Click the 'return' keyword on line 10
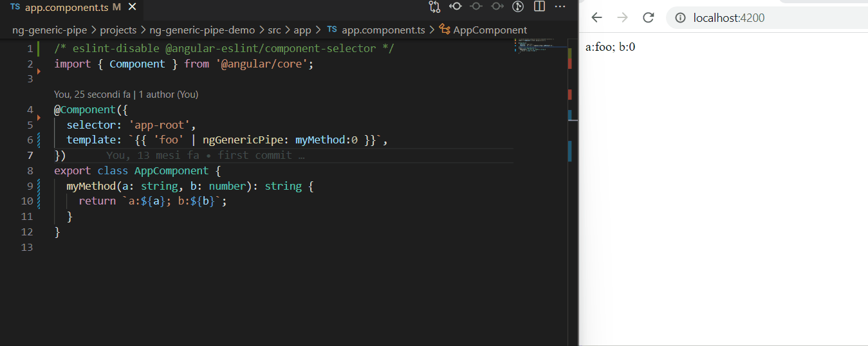The height and width of the screenshot is (346, 868). 97,201
